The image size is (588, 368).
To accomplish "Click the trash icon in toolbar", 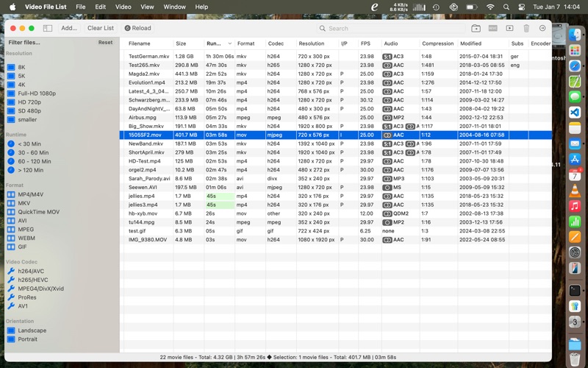I will (x=526, y=28).
